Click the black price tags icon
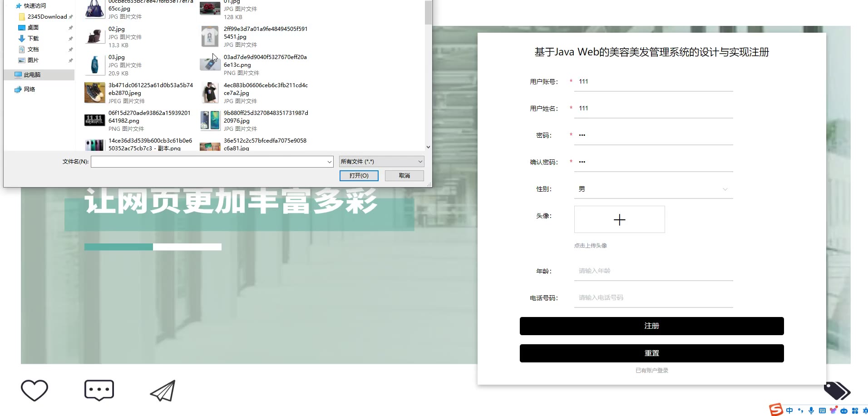868x416 pixels. pos(837,391)
